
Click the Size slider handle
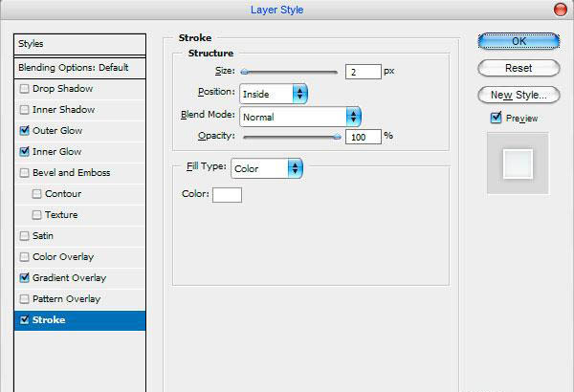[245, 72]
